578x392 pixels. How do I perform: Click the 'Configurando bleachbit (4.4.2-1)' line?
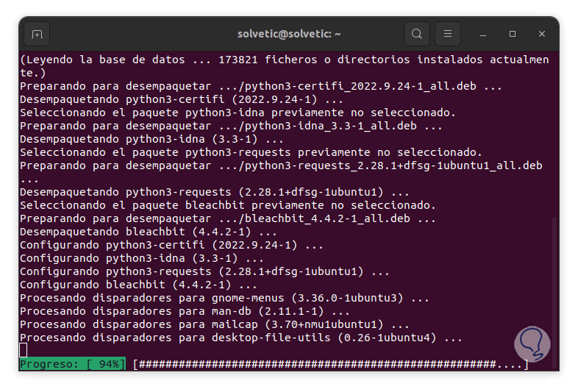click(x=138, y=285)
